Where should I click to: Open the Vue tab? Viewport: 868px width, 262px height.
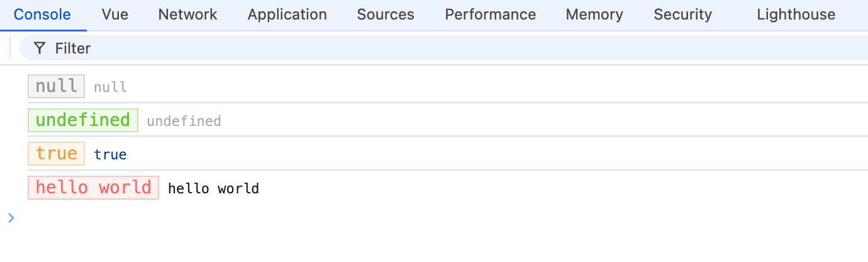[115, 14]
